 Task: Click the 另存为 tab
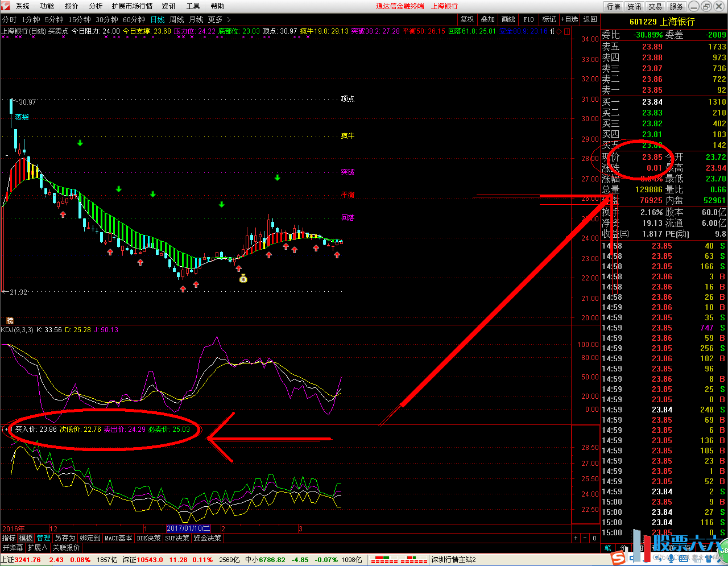65,538
